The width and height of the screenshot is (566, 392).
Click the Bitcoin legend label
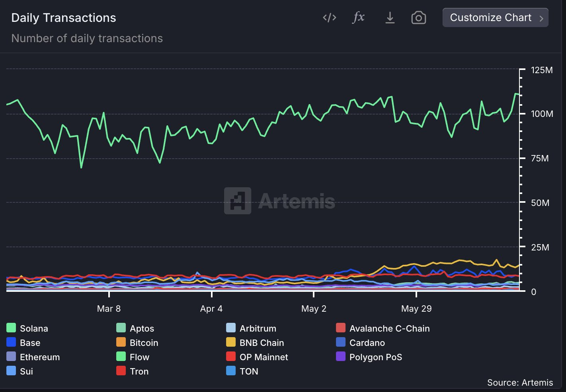(144, 343)
